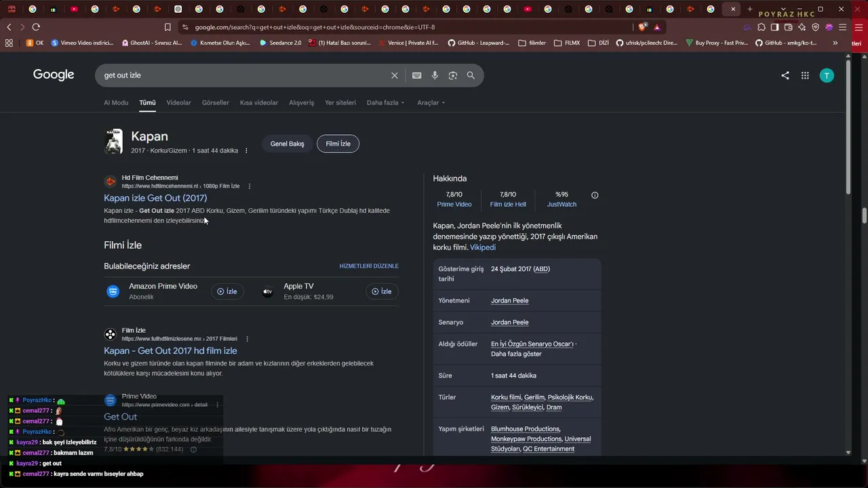Open the browser extensions puzzle icon
The image size is (868, 488).
(x=762, y=27)
